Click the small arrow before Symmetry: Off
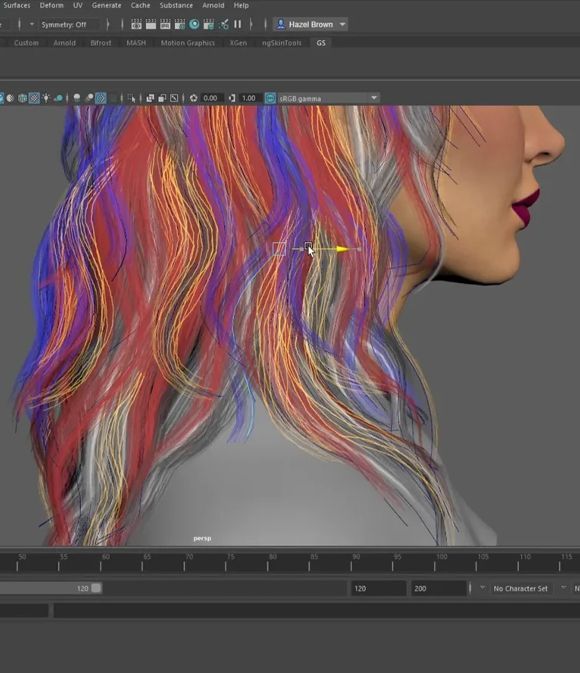The width and height of the screenshot is (580, 673). pyautogui.click(x=31, y=24)
